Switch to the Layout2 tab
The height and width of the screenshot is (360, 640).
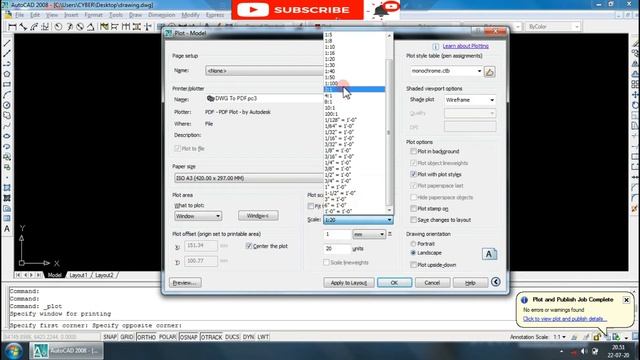point(104,275)
